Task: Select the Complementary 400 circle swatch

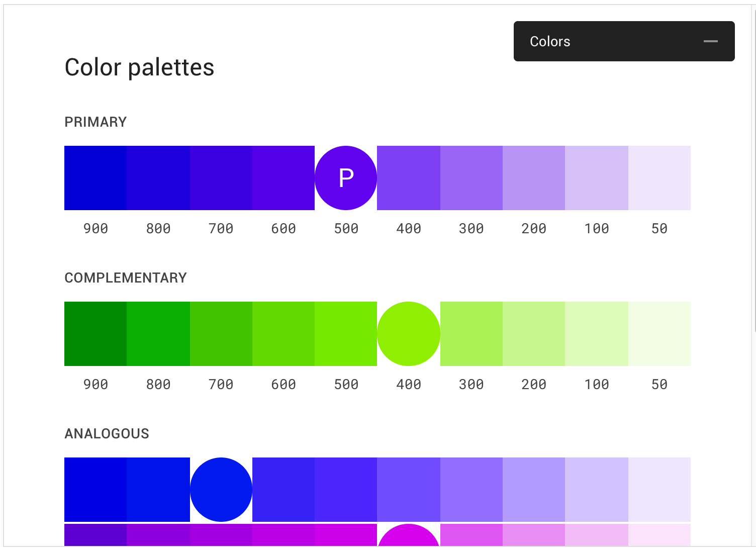Action: [x=409, y=334]
